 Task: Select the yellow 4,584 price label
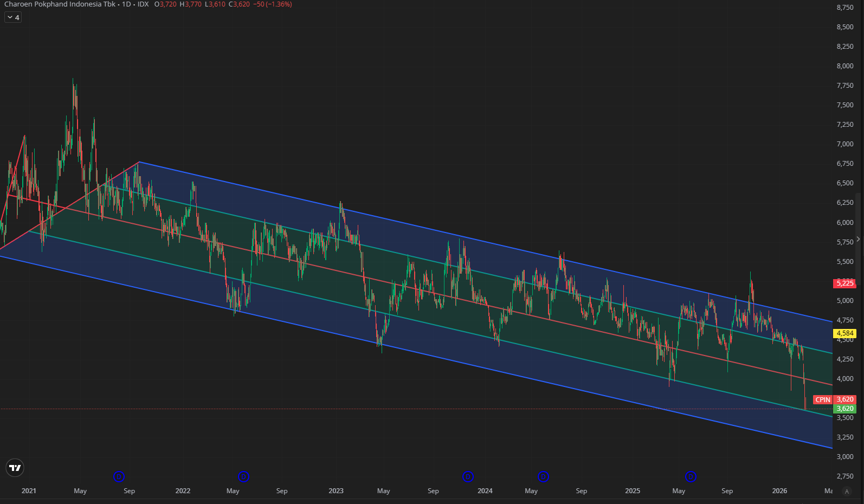click(x=845, y=333)
